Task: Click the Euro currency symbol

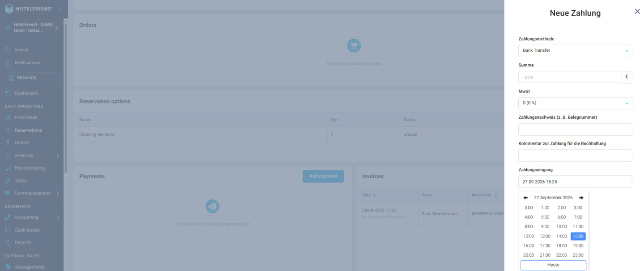Action: (x=627, y=77)
